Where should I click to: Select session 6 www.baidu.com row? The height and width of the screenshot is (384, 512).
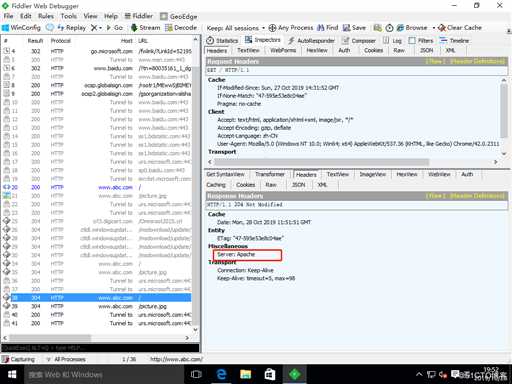97,68
